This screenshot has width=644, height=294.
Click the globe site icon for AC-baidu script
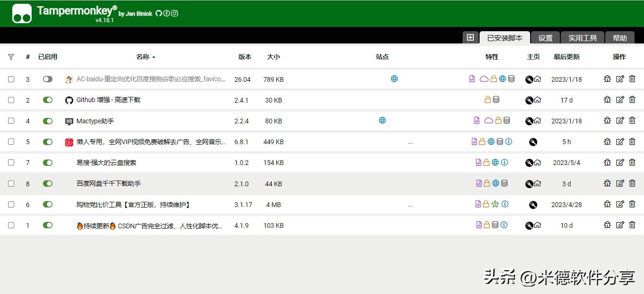tap(395, 79)
